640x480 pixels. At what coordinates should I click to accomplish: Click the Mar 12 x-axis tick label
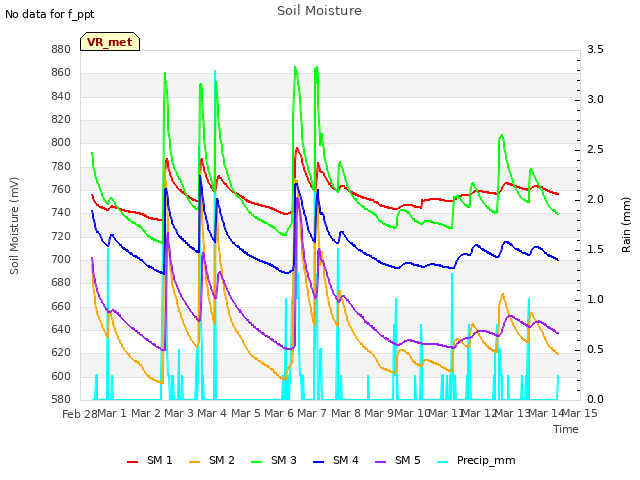(x=479, y=413)
